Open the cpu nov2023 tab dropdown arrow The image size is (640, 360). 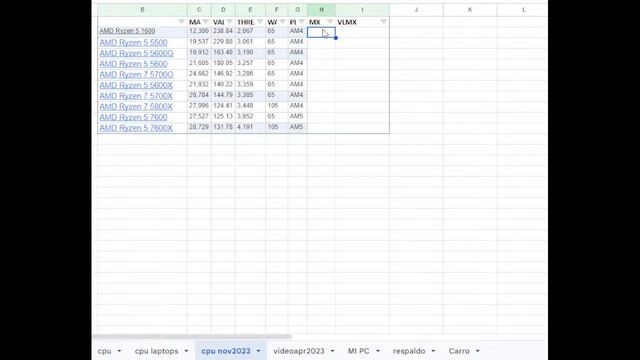[x=258, y=351]
